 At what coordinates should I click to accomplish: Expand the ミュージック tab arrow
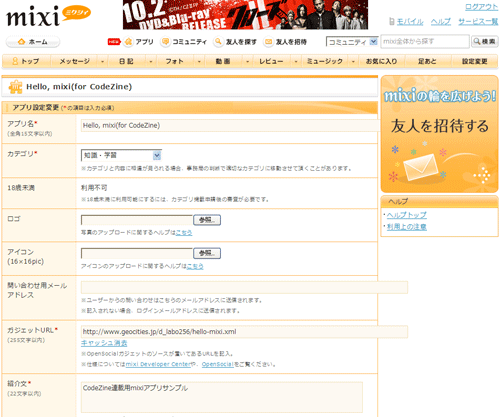click(353, 61)
